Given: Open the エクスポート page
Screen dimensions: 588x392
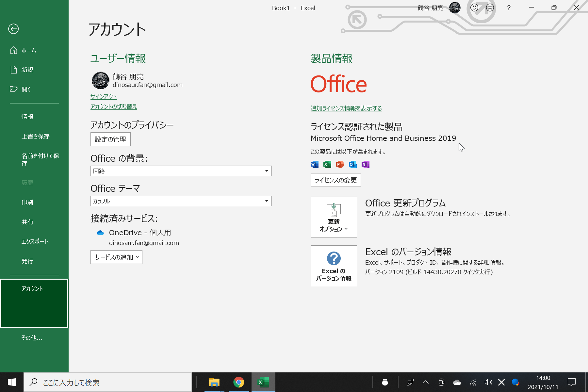Looking at the screenshot, I should (34, 241).
